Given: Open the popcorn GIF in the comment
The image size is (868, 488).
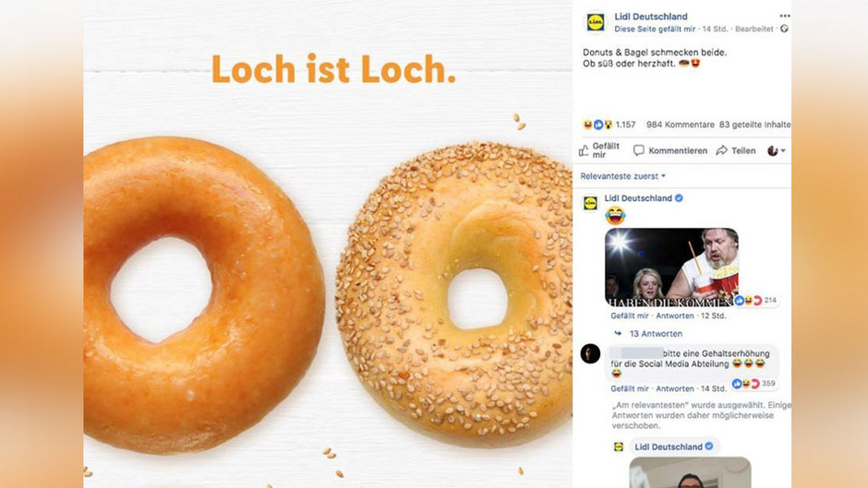Looking at the screenshot, I should pyautogui.click(x=671, y=268).
